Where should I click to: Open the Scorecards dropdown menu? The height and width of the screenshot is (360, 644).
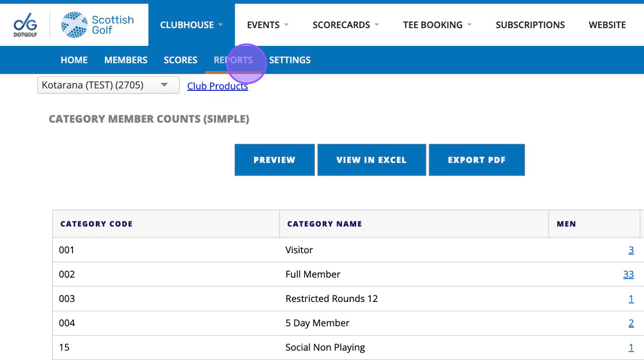[346, 25]
